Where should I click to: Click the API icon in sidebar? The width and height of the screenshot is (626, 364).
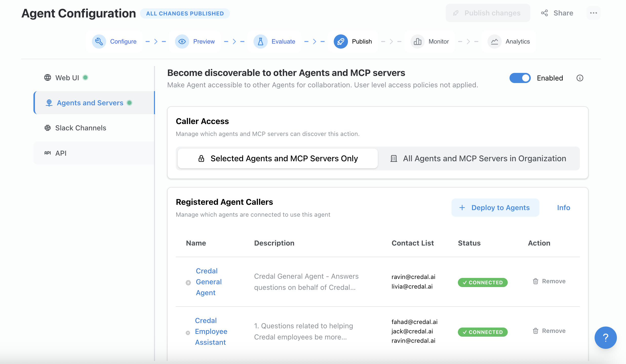[x=47, y=153]
